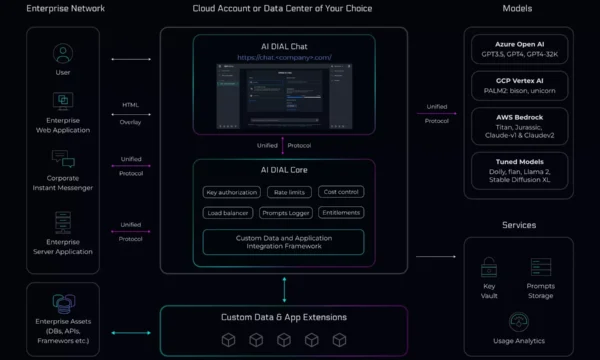Click the Enterprise Assets database icon
The height and width of the screenshot is (360, 600).
64,304
